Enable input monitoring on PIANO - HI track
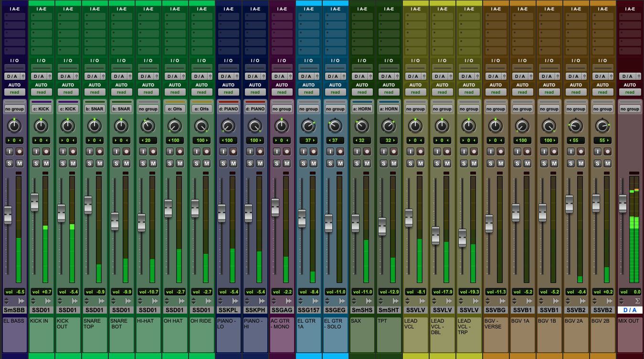This screenshot has width=644, height=359. click(250, 151)
